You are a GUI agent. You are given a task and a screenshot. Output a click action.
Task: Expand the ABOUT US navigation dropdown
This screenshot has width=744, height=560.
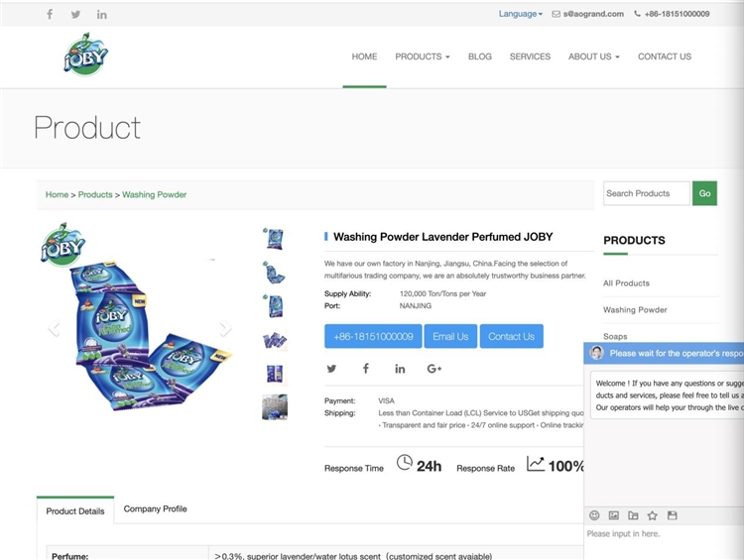coord(593,56)
